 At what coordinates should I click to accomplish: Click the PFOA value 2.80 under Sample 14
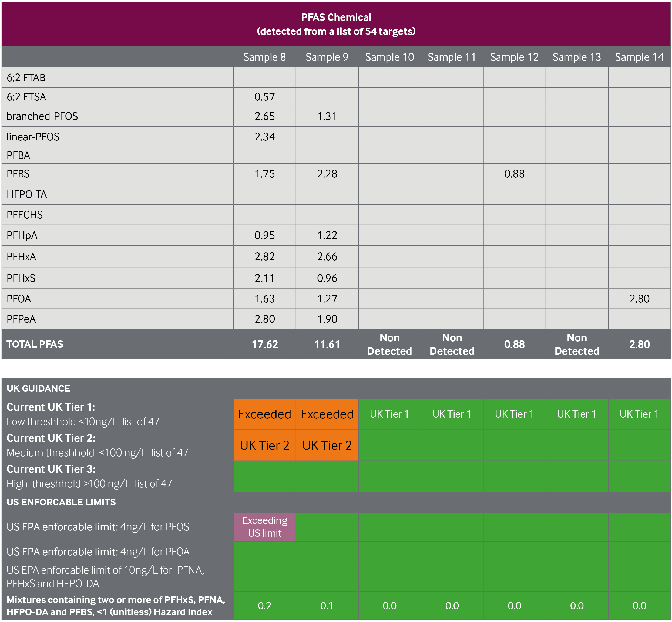coord(639,299)
